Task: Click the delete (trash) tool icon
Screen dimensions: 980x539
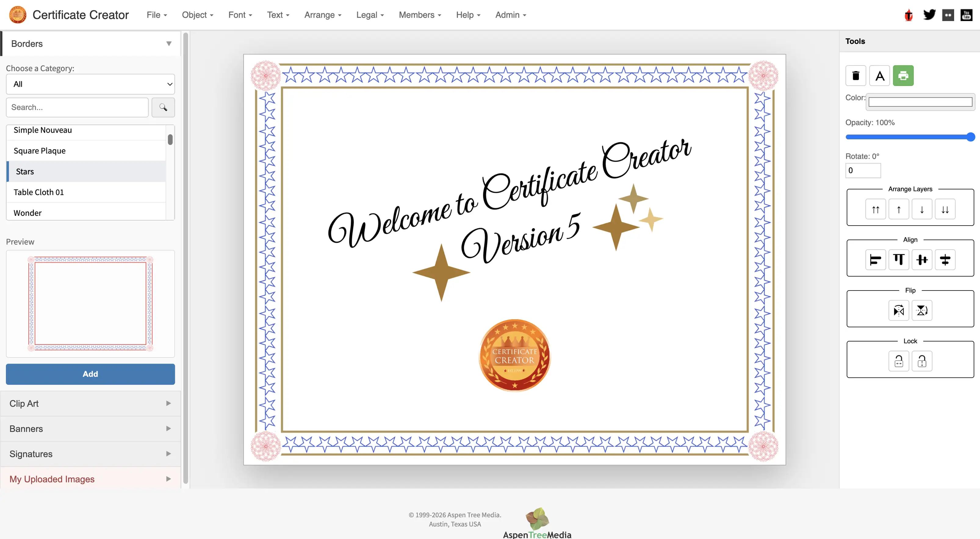Action: [856, 76]
